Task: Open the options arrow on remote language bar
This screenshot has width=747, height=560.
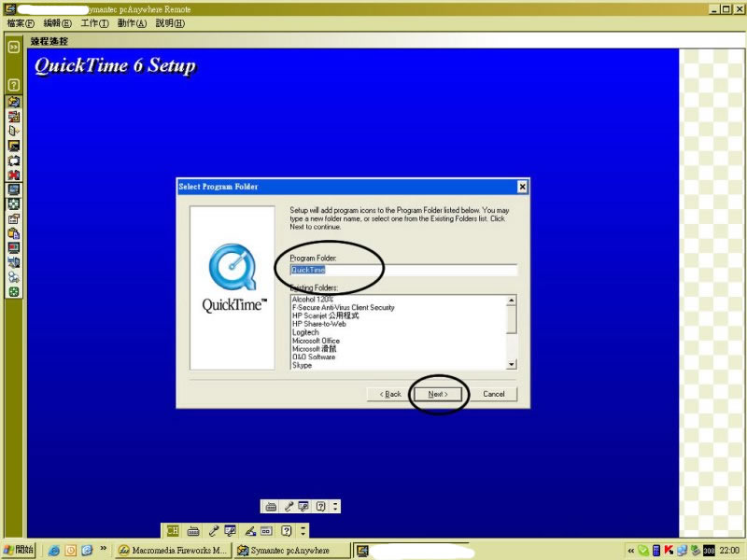Action: pyautogui.click(x=335, y=507)
